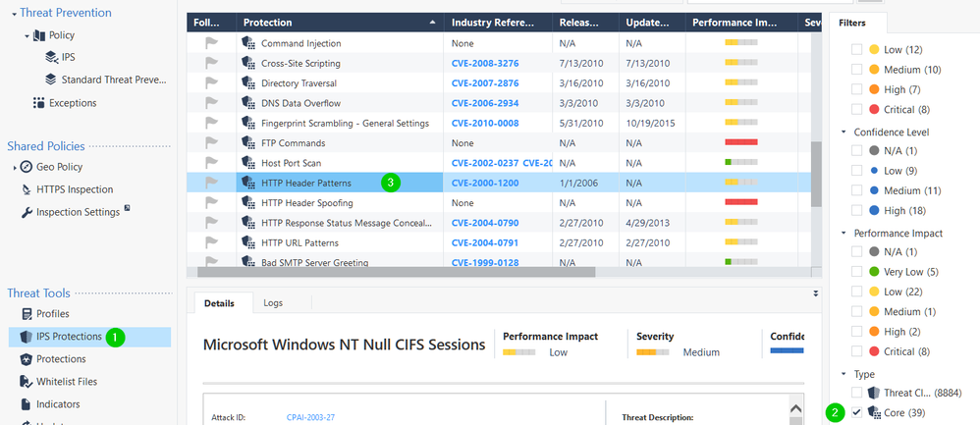Image resolution: width=980 pixels, height=425 pixels.
Task: Switch to the Logs tab
Action: coord(273,303)
